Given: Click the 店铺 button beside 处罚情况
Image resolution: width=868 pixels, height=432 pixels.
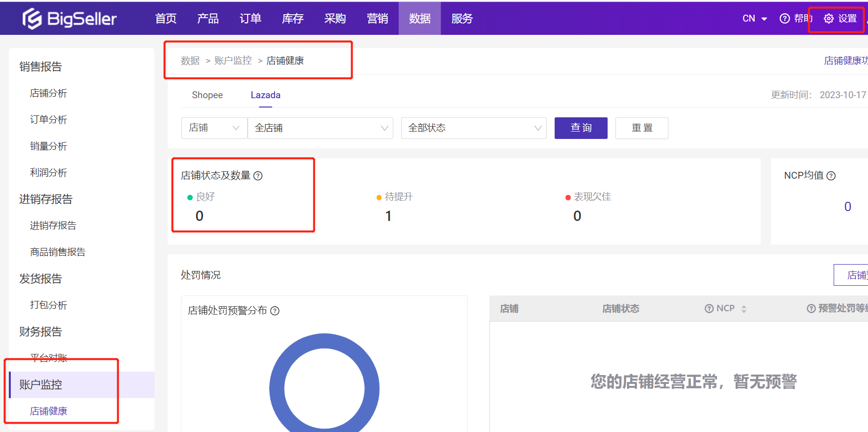Looking at the screenshot, I should tap(851, 275).
